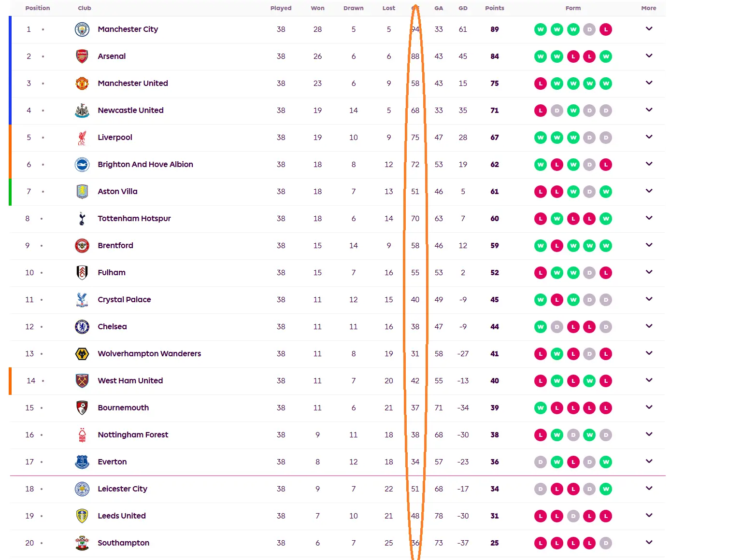Expand the Brighton And Hove Albion row
This screenshot has height=560, width=742.
(649, 164)
